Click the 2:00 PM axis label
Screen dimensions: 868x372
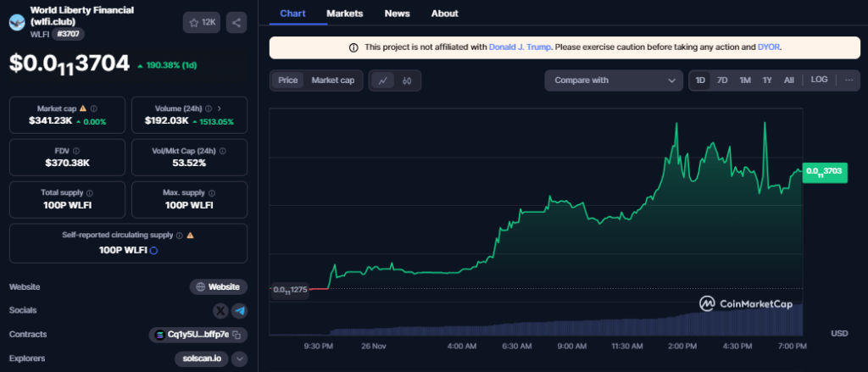(x=682, y=347)
